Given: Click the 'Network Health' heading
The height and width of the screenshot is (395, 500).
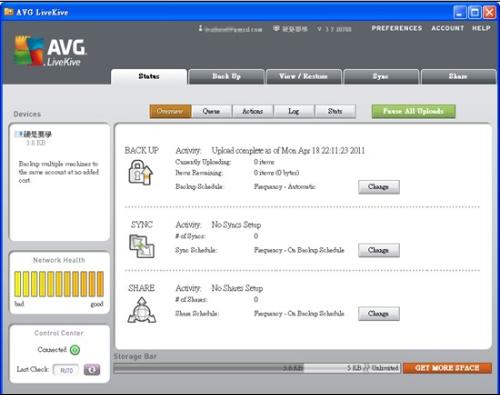Looking at the screenshot, I should click(x=59, y=260).
